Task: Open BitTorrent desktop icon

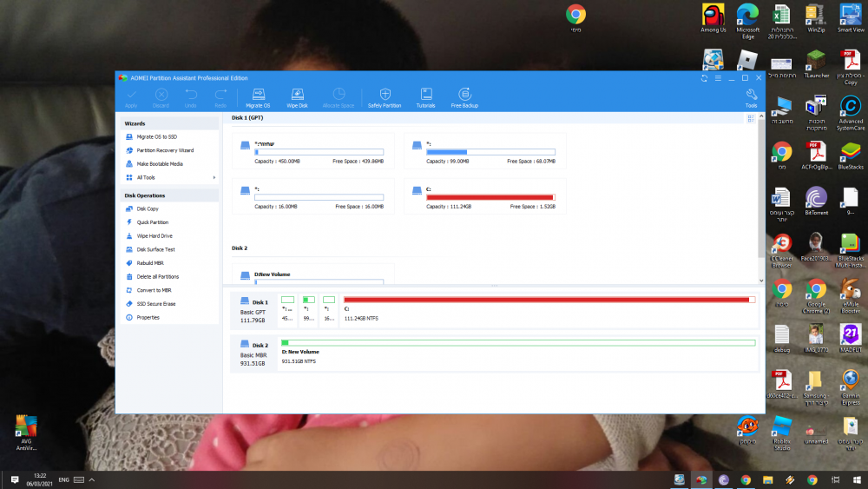Action: [816, 201]
